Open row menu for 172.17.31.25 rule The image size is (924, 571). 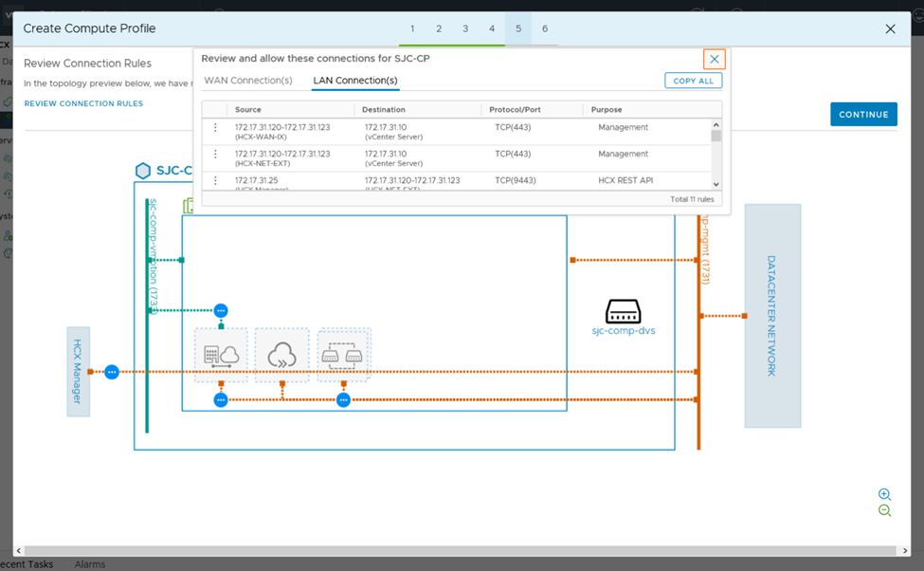[x=215, y=180]
